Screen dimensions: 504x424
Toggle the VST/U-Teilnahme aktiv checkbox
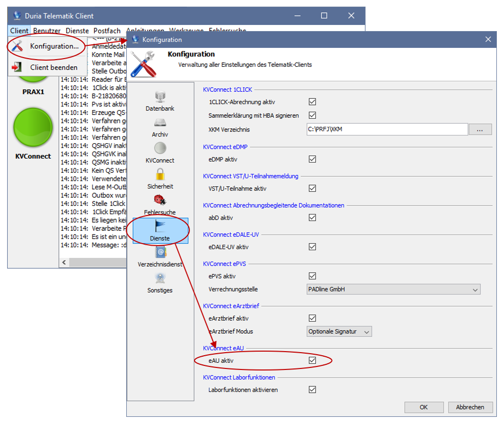tap(312, 189)
